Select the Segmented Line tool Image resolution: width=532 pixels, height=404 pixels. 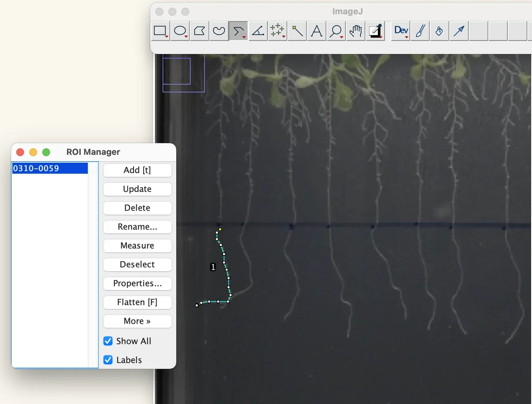click(238, 31)
